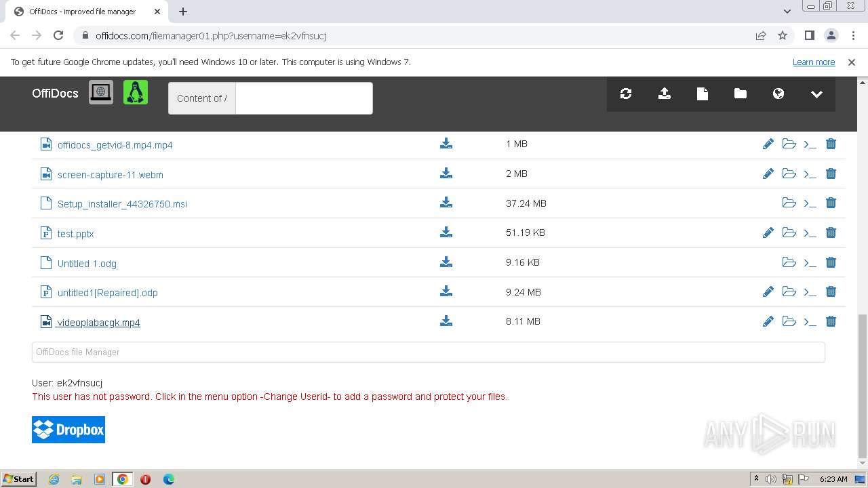The image size is (868, 488).
Task: Click the green Linux penguin icon
Action: (136, 92)
